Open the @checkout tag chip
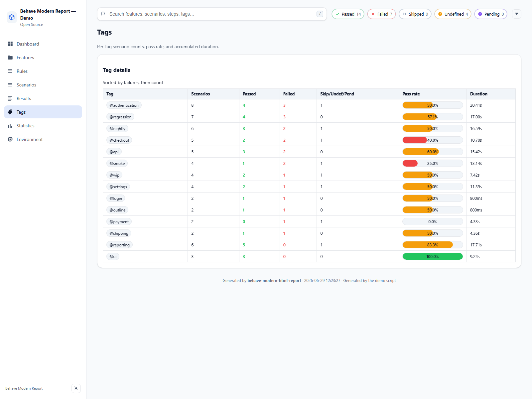The width and height of the screenshot is (532, 399). point(119,140)
